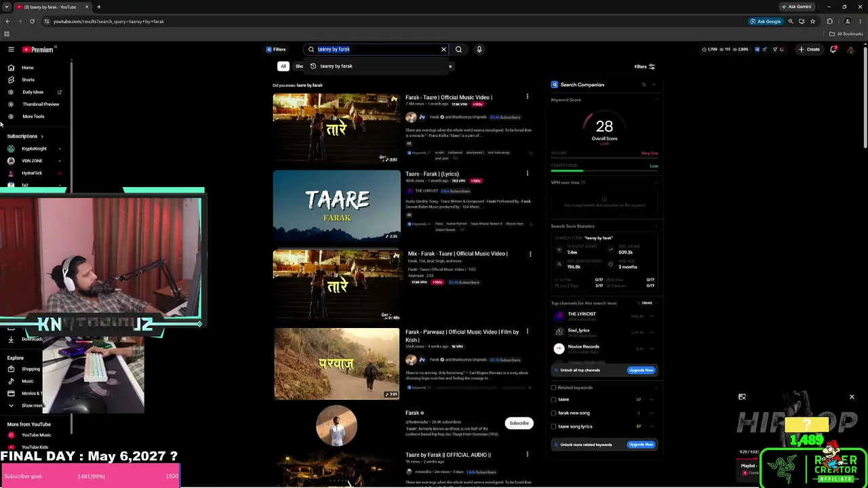Click the 'taare by farak' did-you-mean link
The width and height of the screenshot is (868, 488).
coord(309,85)
